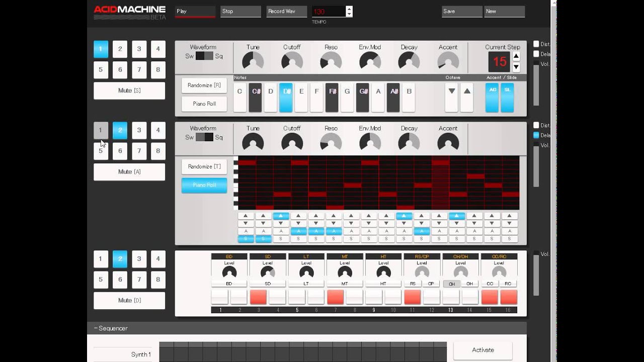
Task: Click the SD Level knob
Action: [x=268, y=273]
